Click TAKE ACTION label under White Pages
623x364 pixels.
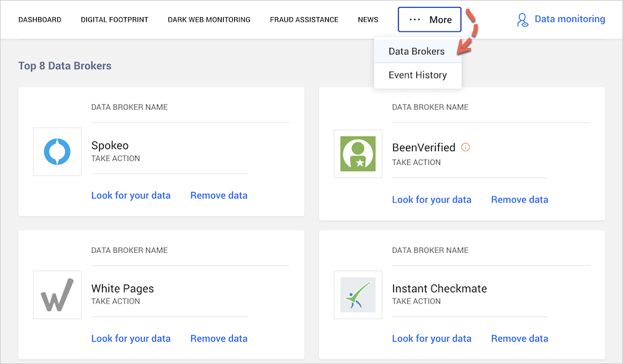click(116, 302)
